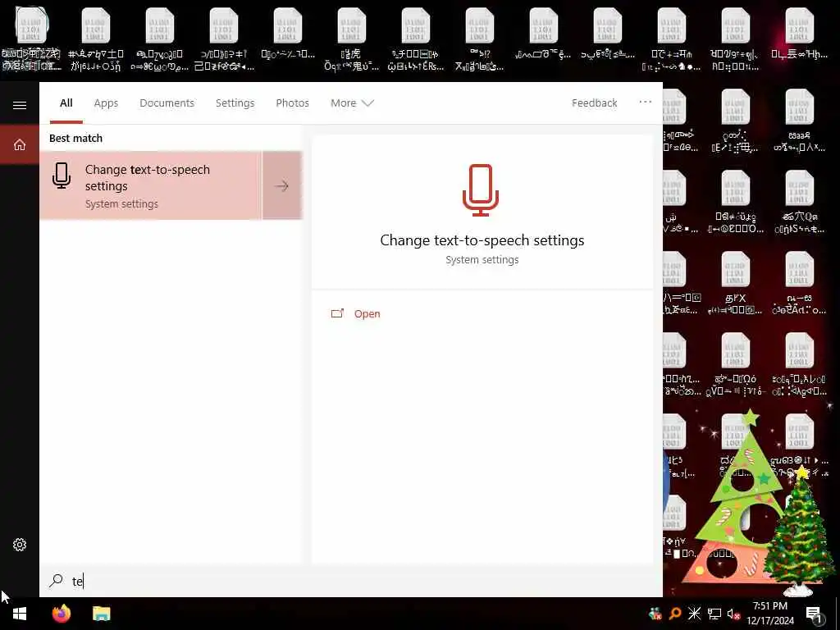This screenshot has height=630, width=840.
Task: Select the desktop file whose name starts with 'BPX'
Action: pos(735,283)
